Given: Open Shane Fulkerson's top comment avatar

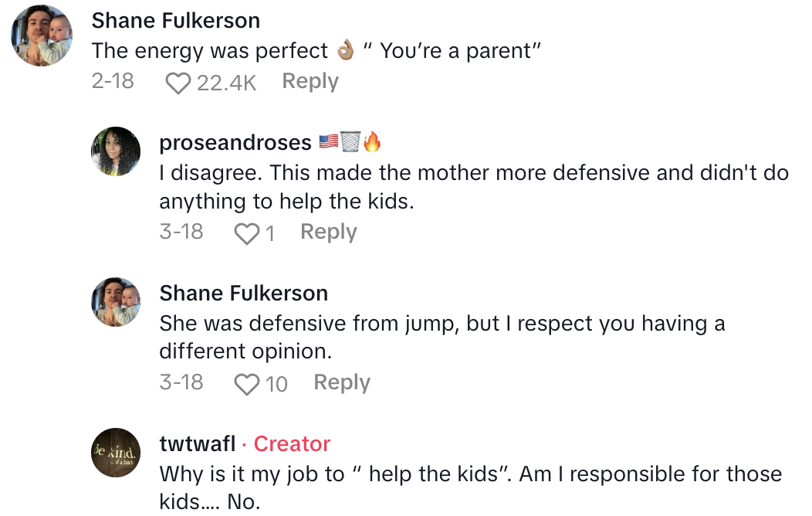Looking at the screenshot, I should [42, 36].
